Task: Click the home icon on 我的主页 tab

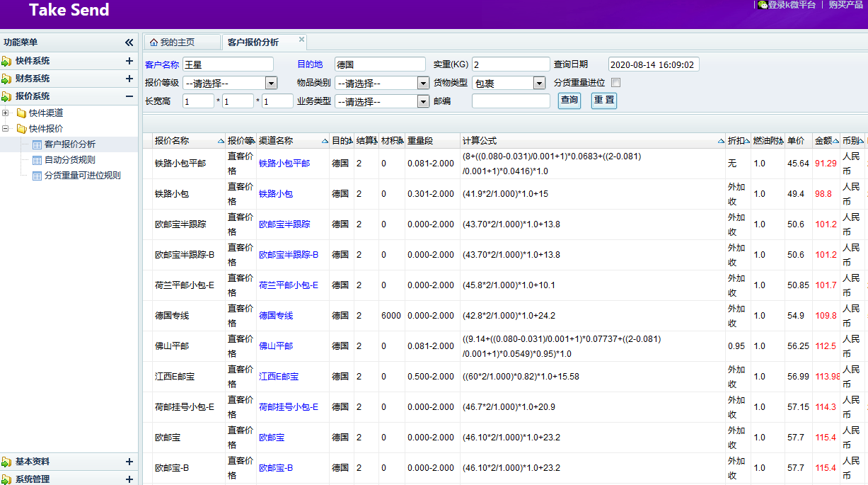Action: 154,42
